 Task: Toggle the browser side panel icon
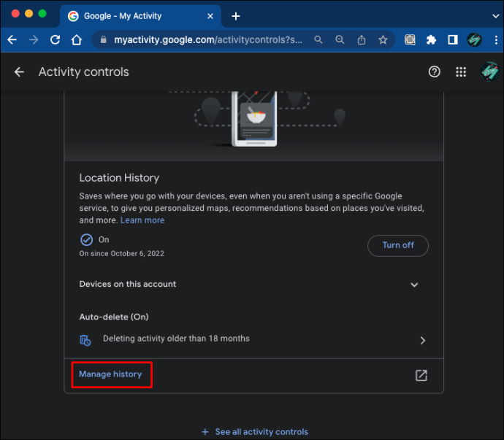(x=453, y=40)
